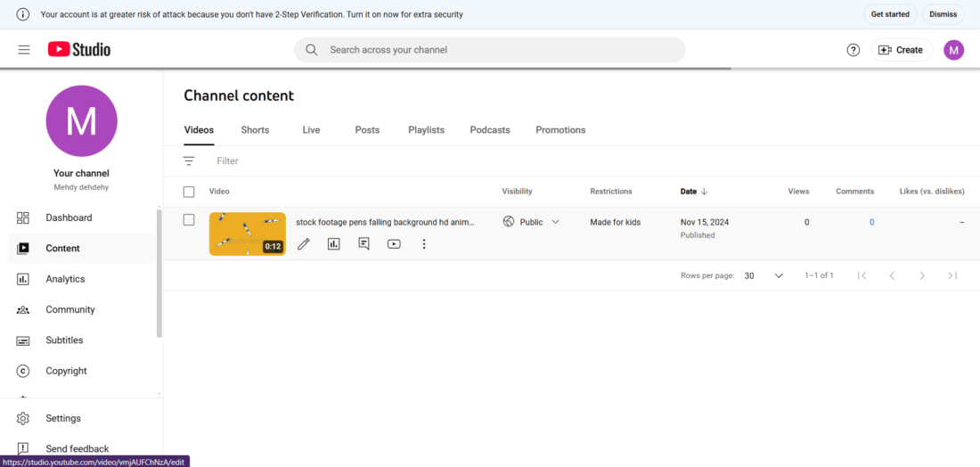This screenshot has width=980, height=467.
Task: Open analytics icon for the pens video
Action: pos(334,244)
